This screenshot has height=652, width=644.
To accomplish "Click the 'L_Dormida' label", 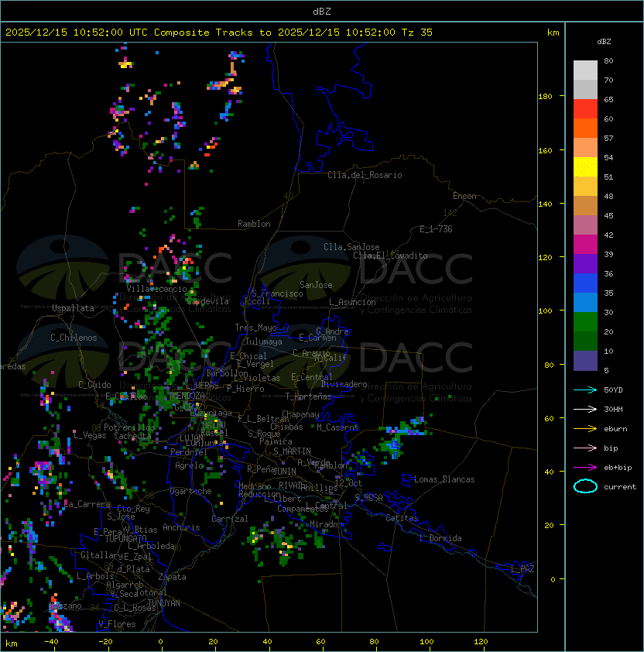I will coord(440,538).
